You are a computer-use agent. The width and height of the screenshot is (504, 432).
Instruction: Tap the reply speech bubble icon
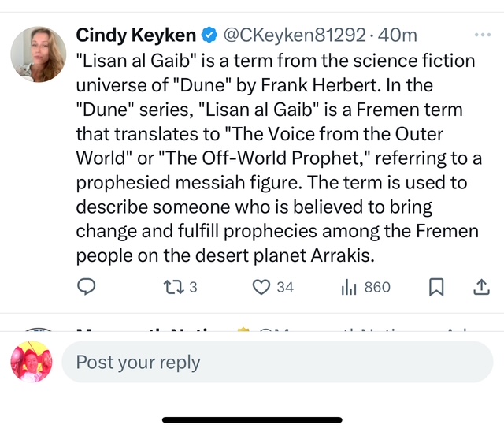point(86,288)
